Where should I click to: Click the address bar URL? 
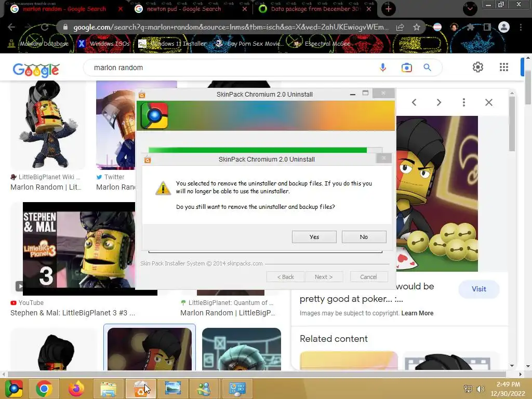point(231,27)
